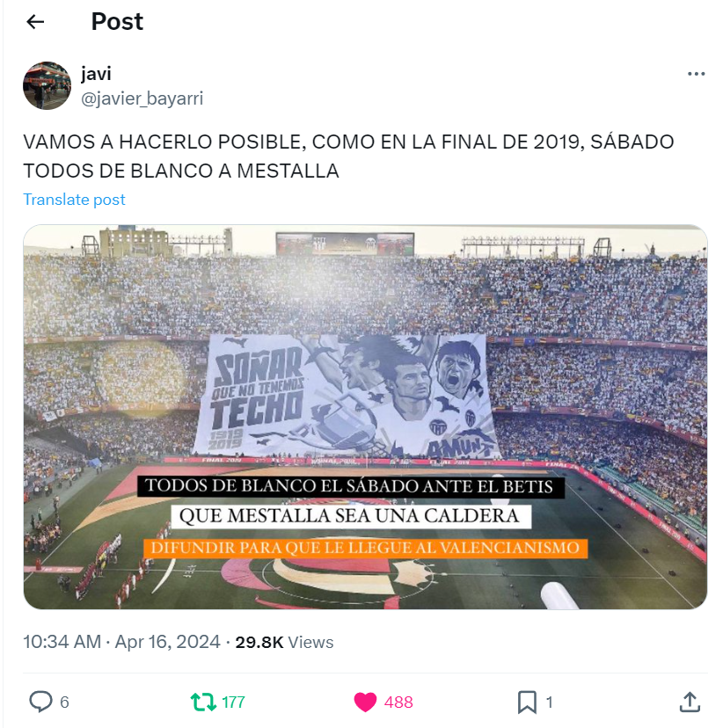Click the display name javi
This screenshot has width=723, height=728.
tap(96, 73)
